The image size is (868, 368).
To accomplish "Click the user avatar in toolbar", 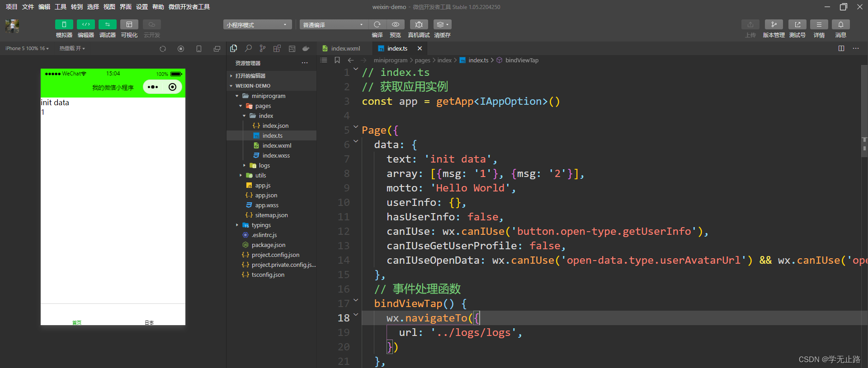I will [x=12, y=26].
